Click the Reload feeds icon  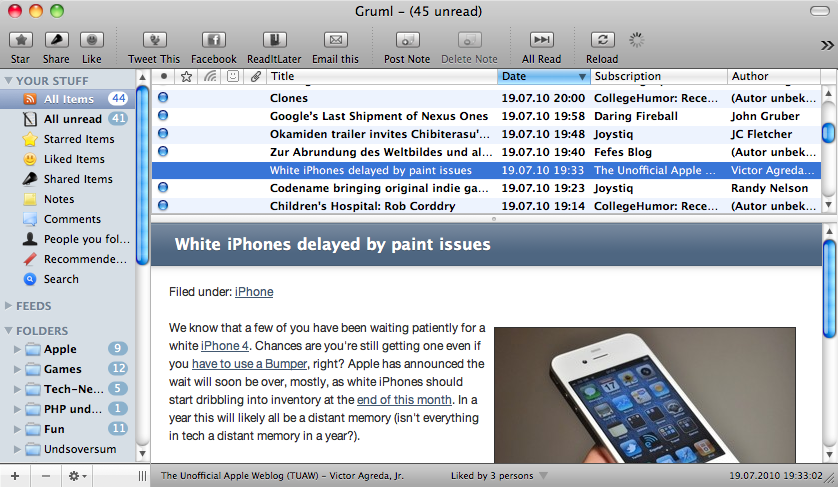click(602, 40)
